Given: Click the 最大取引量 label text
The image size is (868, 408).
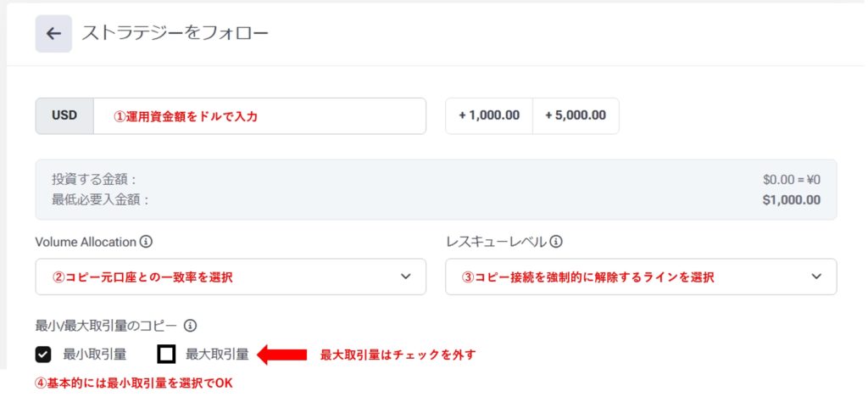Looking at the screenshot, I should [x=217, y=355].
